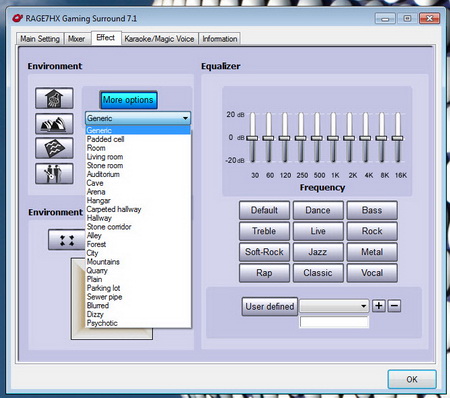Image resolution: width=450 pixels, height=398 pixels.
Task: Click the 1K equalizer slider
Action: (333, 138)
